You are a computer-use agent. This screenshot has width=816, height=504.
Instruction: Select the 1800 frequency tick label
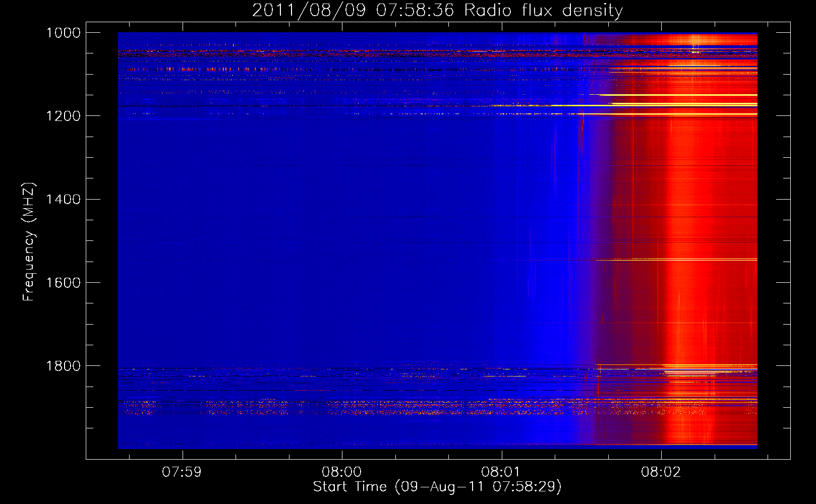pos(63,365)
